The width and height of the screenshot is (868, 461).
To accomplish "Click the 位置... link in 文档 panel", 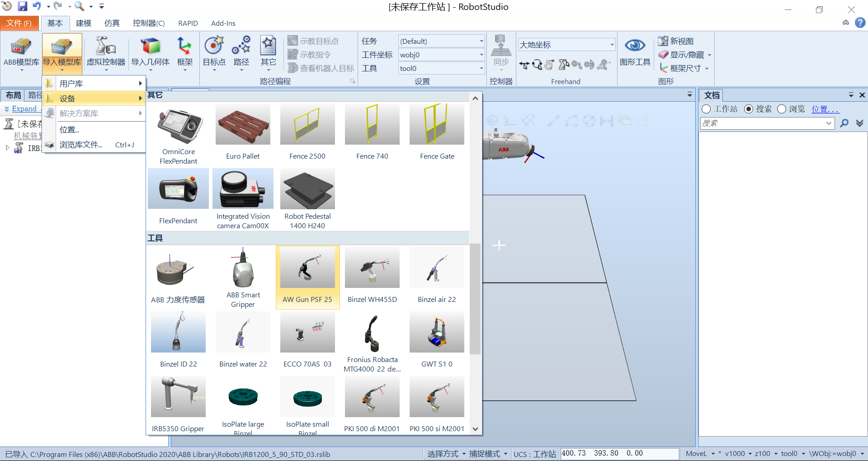I will point(825,109).
